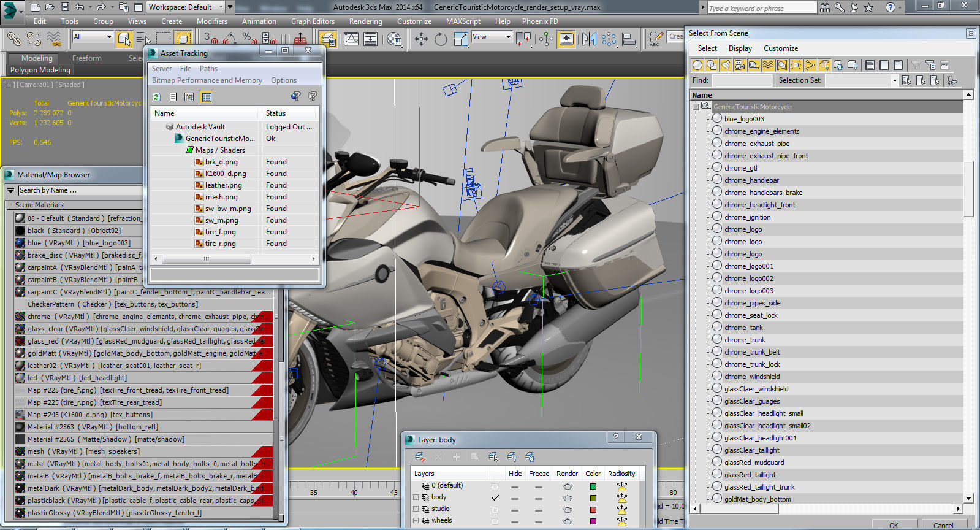The height and width of the screenshot is (530, 980).
Task: Click OK button in Select From Scene
Action: tap(894, 525)
